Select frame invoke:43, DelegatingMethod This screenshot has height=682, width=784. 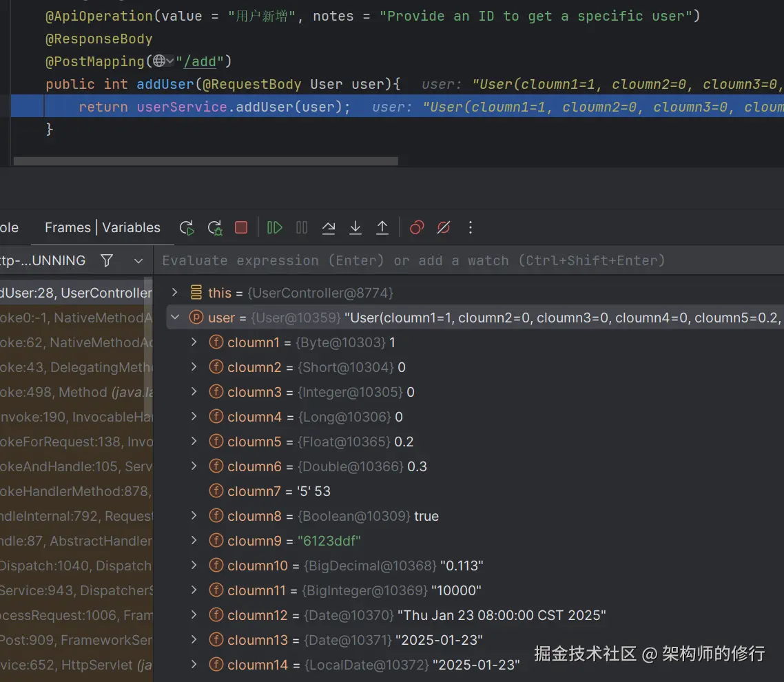(x=76, y=367)
